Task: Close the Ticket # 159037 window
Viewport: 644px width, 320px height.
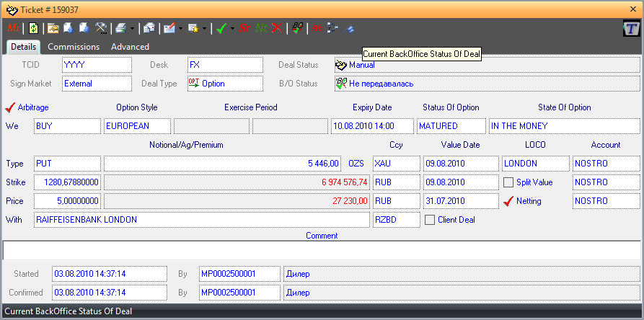Action: pos(633,9)
